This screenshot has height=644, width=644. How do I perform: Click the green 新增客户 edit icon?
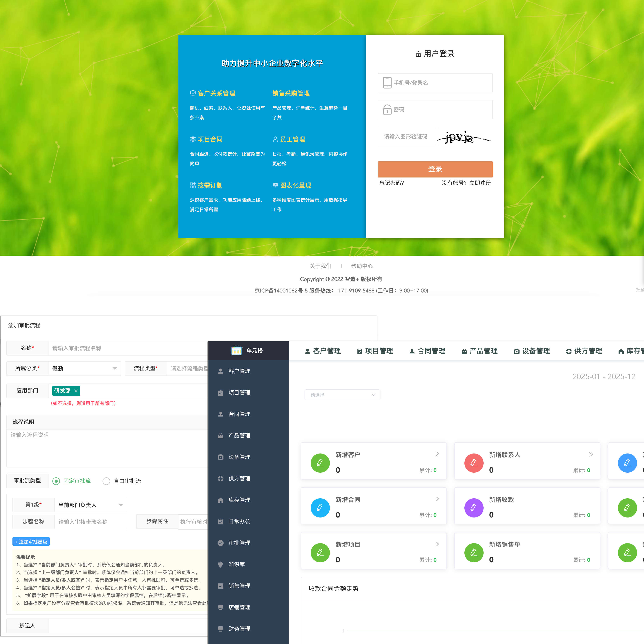point(320,463)
